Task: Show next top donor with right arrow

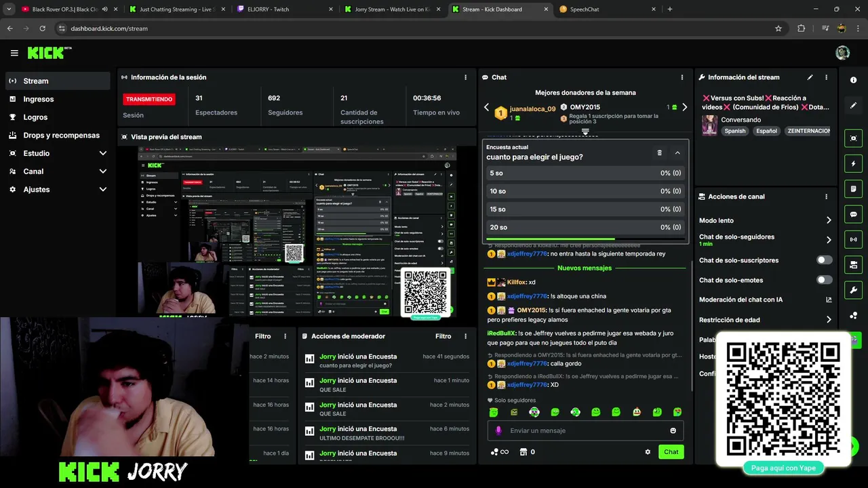Action: click(x=684, y=107)
